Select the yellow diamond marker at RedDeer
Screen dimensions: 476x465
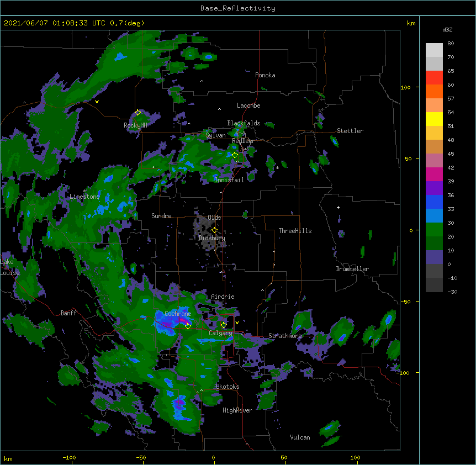(235, 155)
